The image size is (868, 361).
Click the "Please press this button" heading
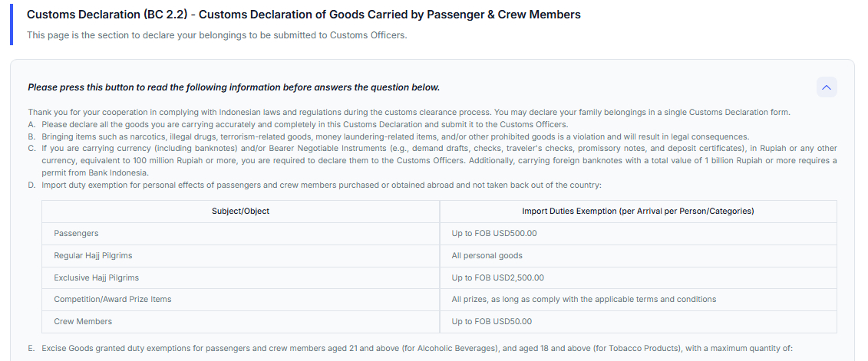[x=233, y=87]
